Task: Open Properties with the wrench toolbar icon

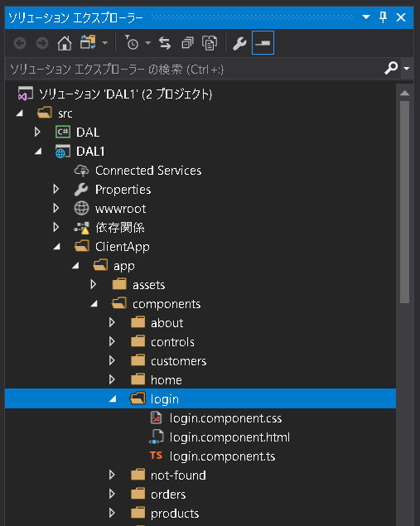Action: tap(239, 43)
